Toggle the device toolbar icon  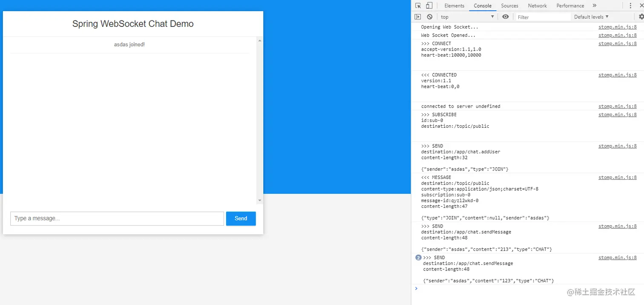coord(429,6)
